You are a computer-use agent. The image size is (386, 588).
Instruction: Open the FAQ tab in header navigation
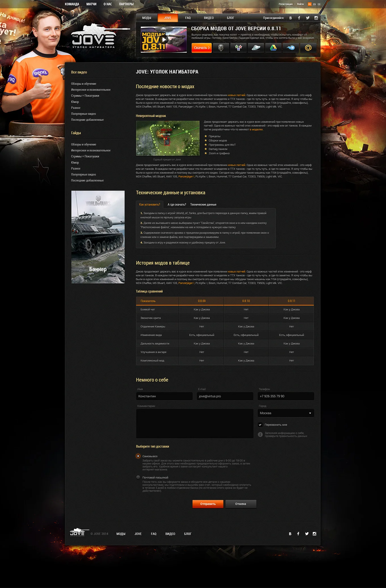pyautogui.click(x=188, y=18)
